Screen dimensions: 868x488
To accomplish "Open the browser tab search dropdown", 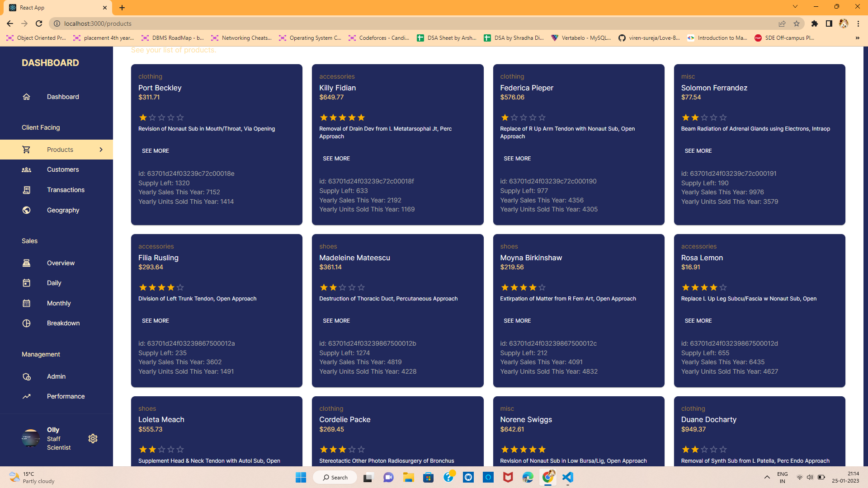I will tap(795, 6).
